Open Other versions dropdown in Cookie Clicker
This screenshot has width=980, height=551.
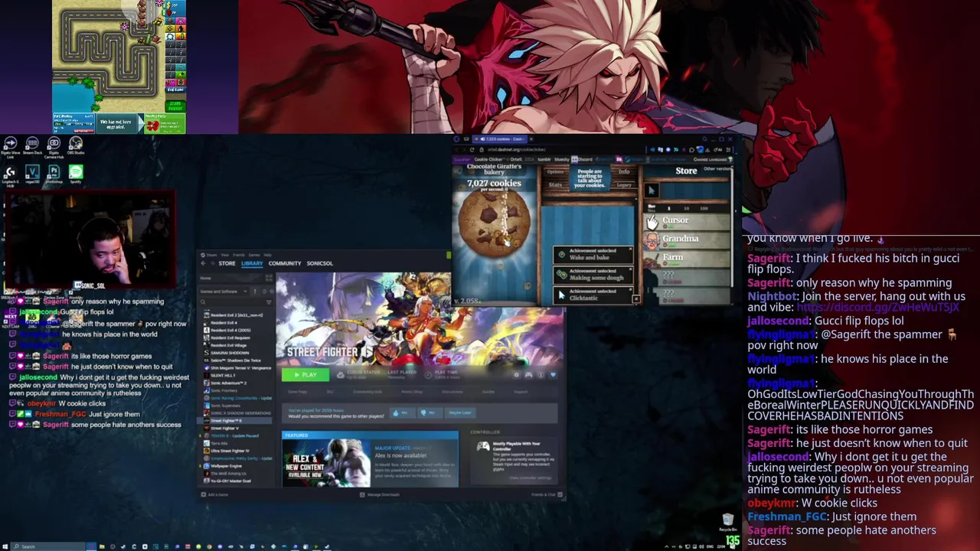(x=717, y=168)
